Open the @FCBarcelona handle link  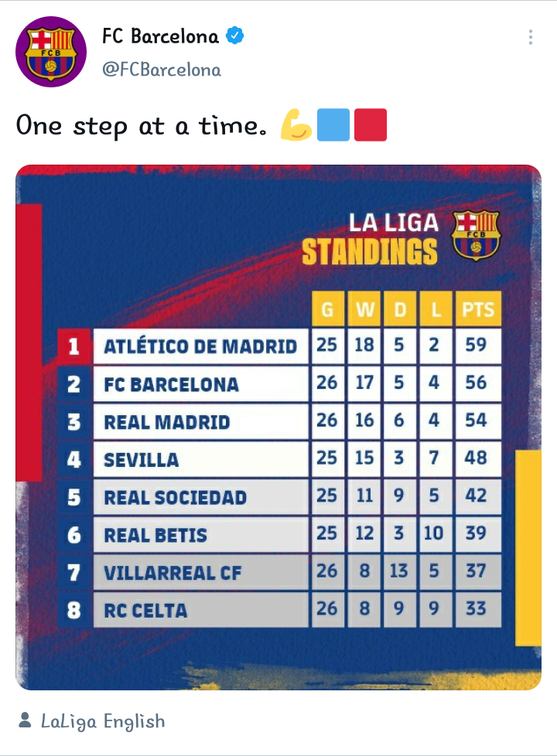point(162,70)
